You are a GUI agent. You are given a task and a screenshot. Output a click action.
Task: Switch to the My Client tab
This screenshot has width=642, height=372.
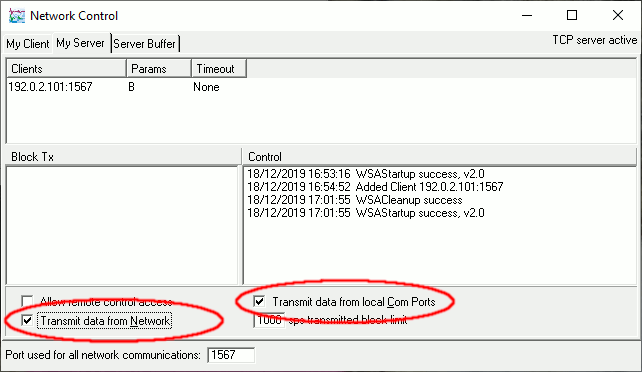[27, 44]
